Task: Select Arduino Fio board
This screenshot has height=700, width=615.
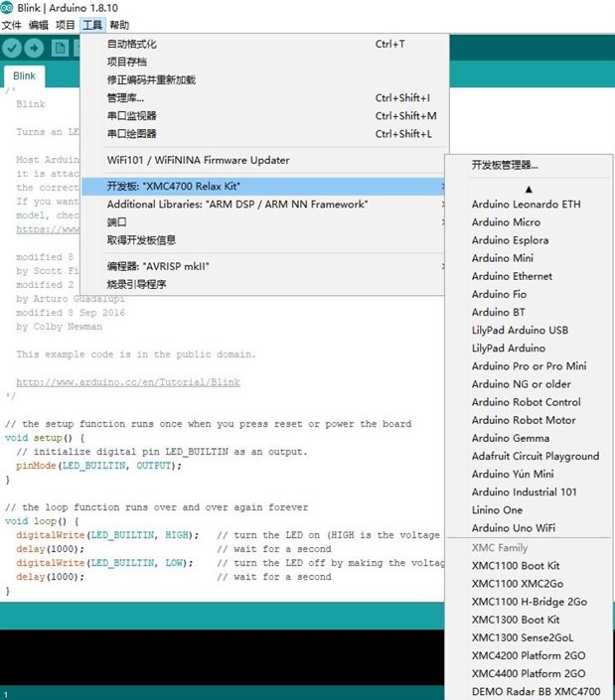Action: click(530, 294)
